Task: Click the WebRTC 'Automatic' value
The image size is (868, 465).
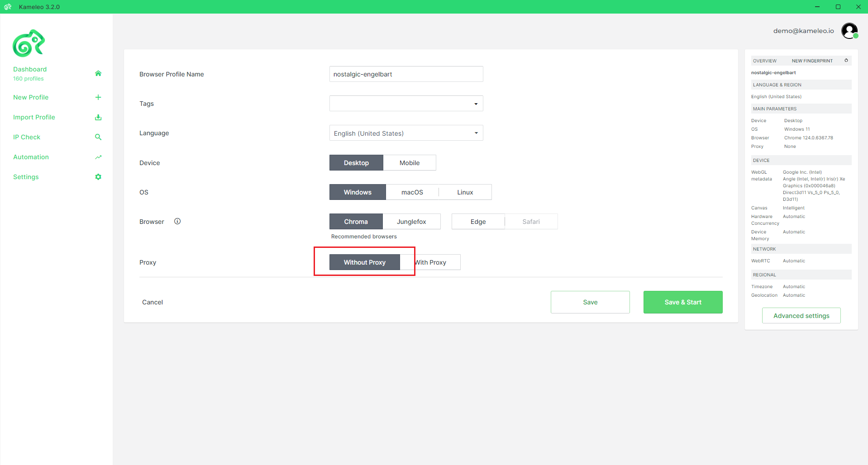Action: pyautogui.click(x=794, y=261)
